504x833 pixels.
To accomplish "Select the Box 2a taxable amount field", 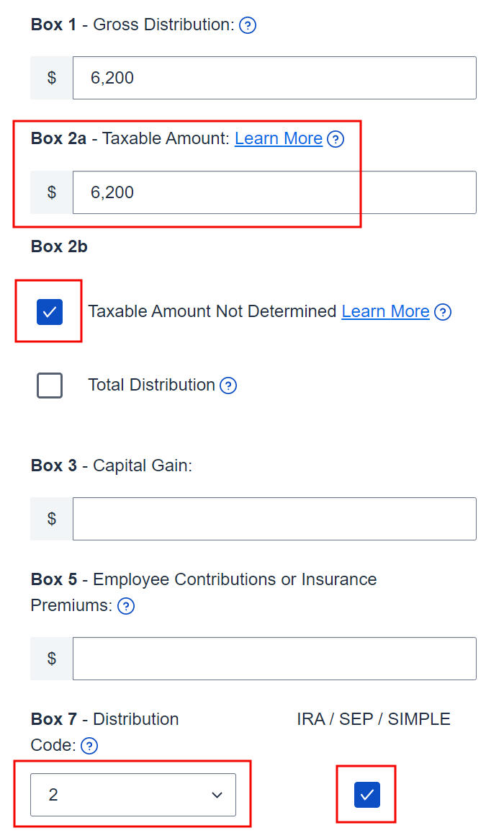I will (274, 192).
